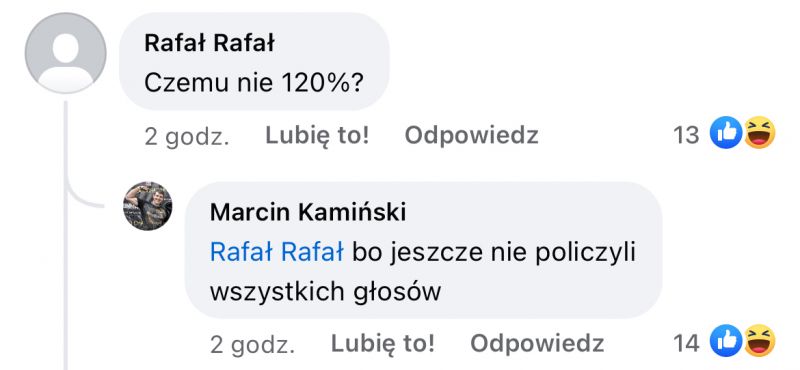800x370 pixels.
Task: Reply to Marcin Kamiński using Odpowiedz
Action: (537, 343)
